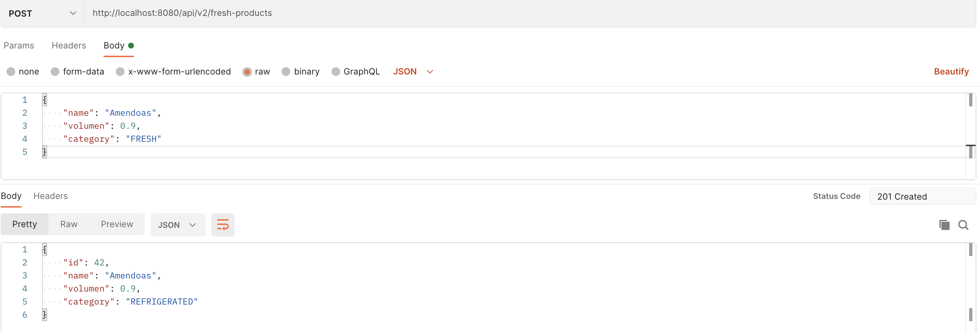Enable form-data body type
980x332 pixels.
point(77,72)
